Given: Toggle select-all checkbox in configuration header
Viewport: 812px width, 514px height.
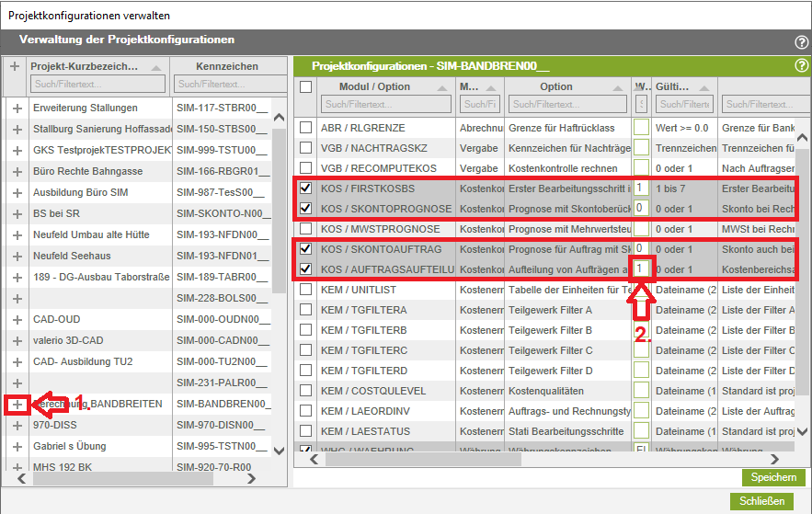Looking at the screenshot, I should coord(305,87).
